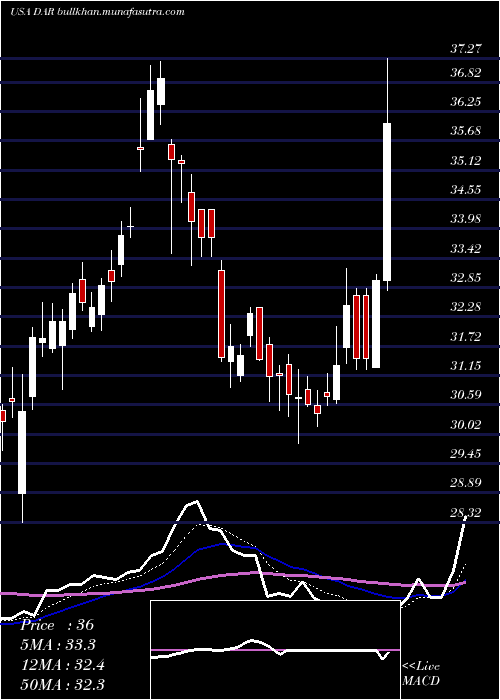Click the 29.45 price axis label
The height and width of the screenshot is (700, 500).
coord(466,454)
